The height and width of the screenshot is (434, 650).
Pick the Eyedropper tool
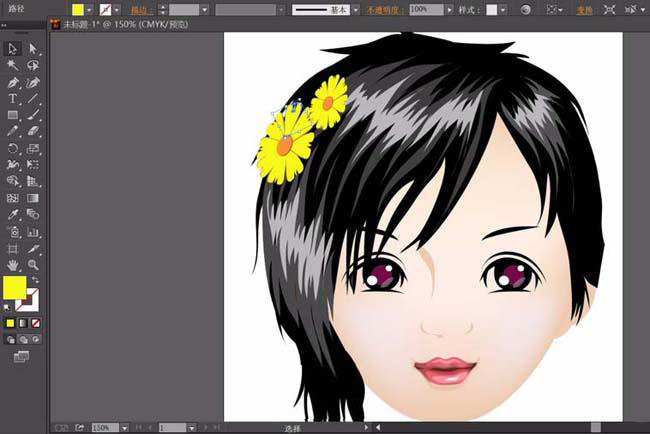click(13, 215)
